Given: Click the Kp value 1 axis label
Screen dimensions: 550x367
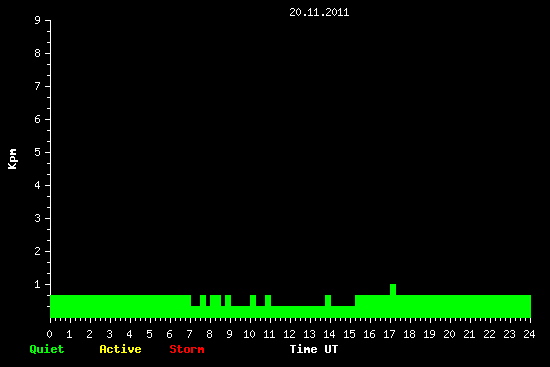Looking at the screenshot, I should (x=38, y=284).
